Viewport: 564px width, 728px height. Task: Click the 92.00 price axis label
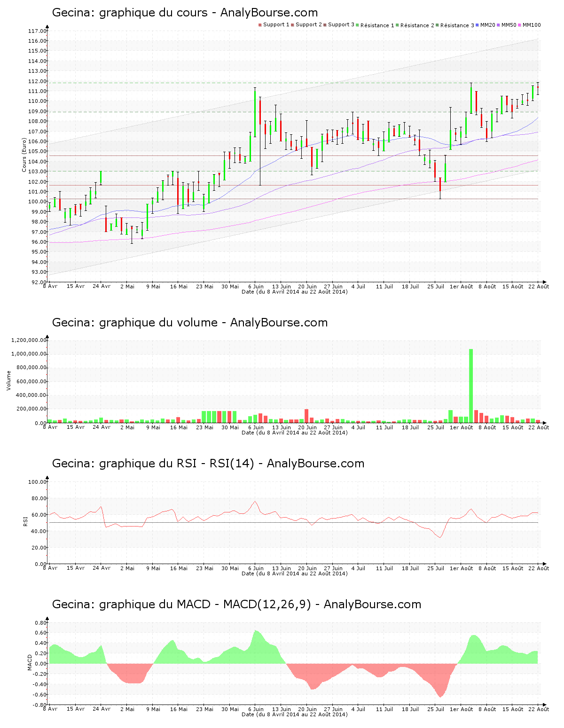(39, 282)
